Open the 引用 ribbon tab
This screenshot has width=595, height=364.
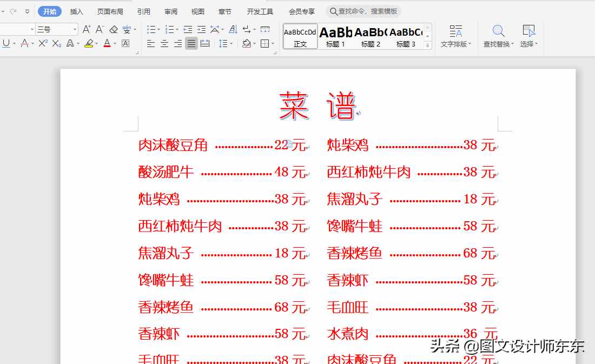click(x=144, y=12)
